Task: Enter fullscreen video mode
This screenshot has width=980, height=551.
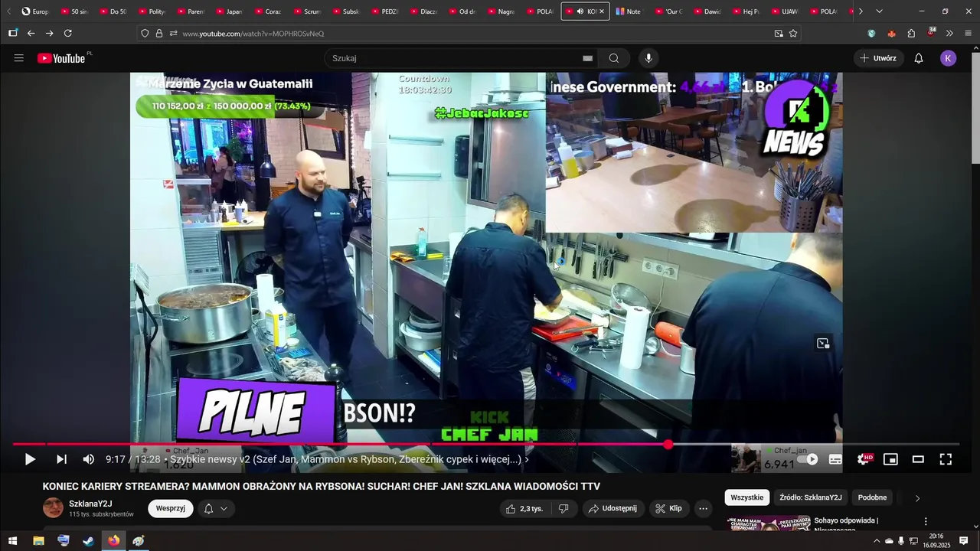Action: tap(946, 459)
